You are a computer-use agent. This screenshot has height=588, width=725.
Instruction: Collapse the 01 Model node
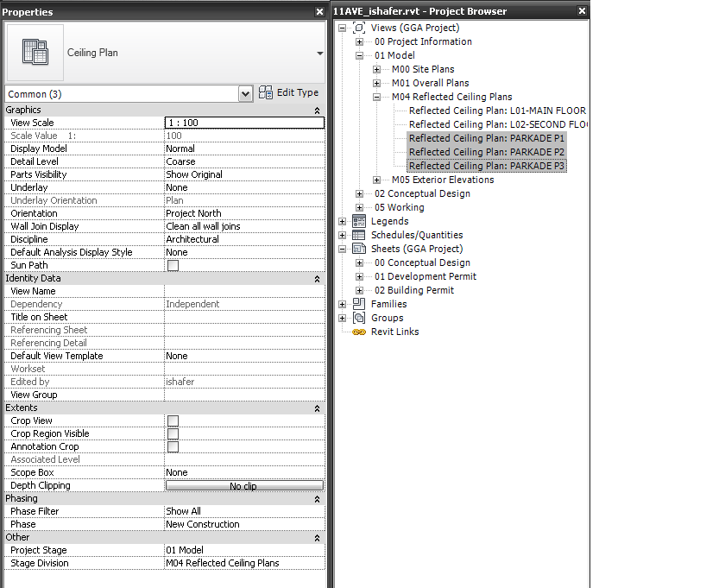[359, 55]
